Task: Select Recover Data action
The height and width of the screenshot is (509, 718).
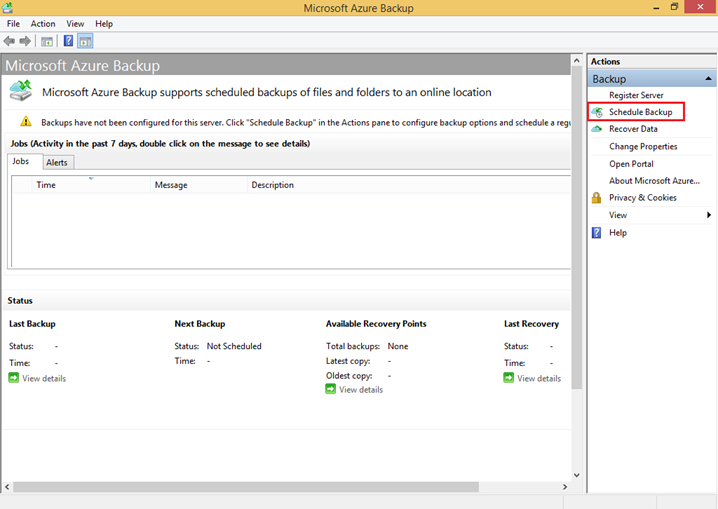Action: click(633, 129)
